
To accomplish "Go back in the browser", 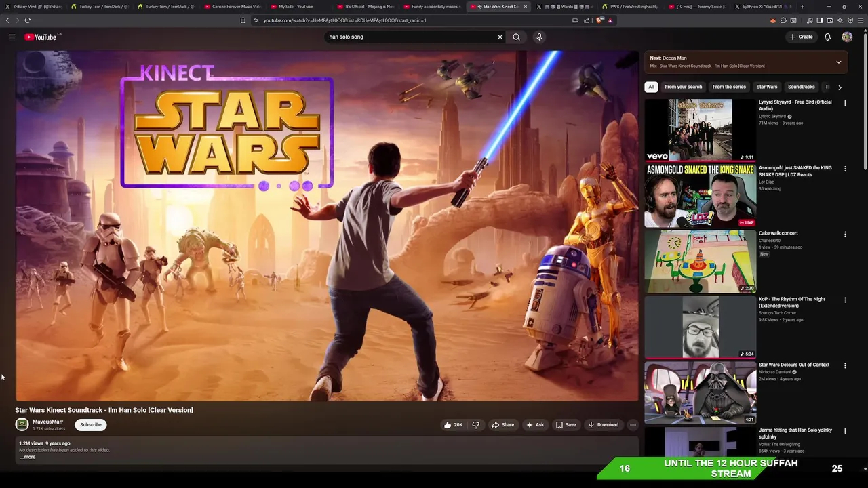I will pyautogui.click(x=7, y=20).
